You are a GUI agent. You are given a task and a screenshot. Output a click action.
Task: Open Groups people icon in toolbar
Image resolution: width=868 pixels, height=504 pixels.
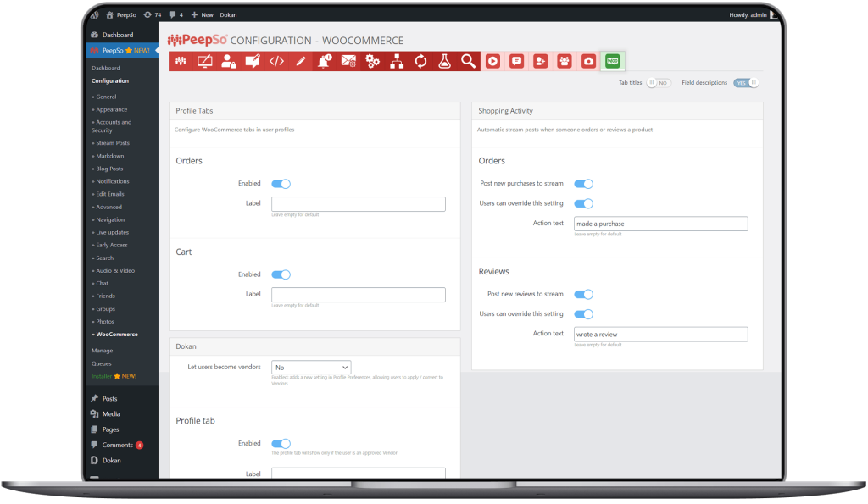(565, 61)
